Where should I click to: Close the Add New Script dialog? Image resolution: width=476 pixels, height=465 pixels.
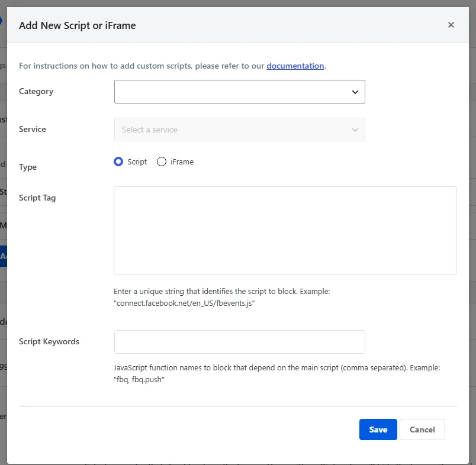coord(451,25)
